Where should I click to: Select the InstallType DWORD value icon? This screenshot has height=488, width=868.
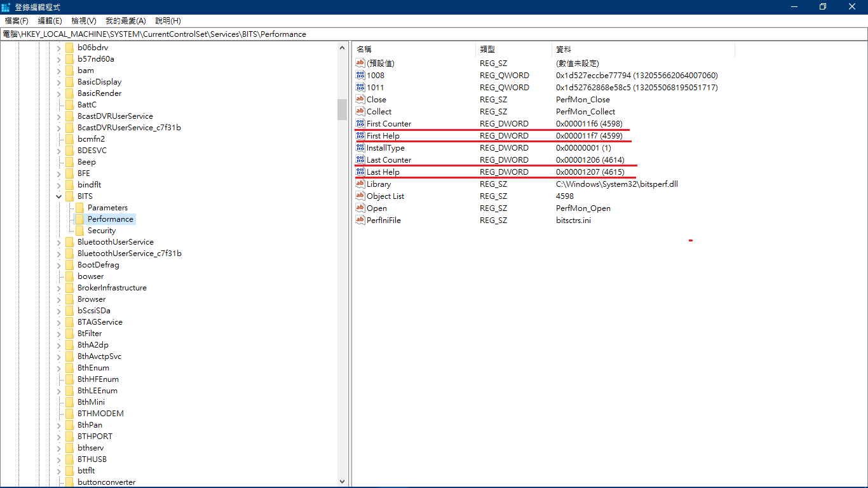[360, 147]
